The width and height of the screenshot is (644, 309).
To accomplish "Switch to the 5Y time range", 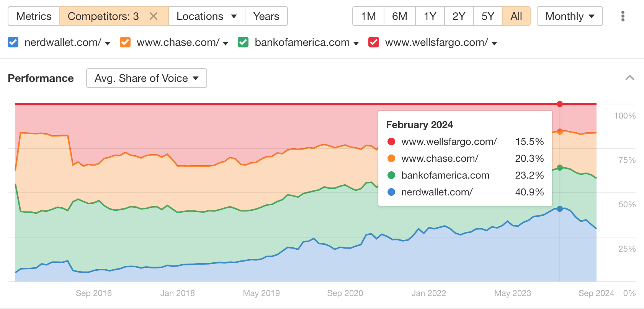I will 487,16.
